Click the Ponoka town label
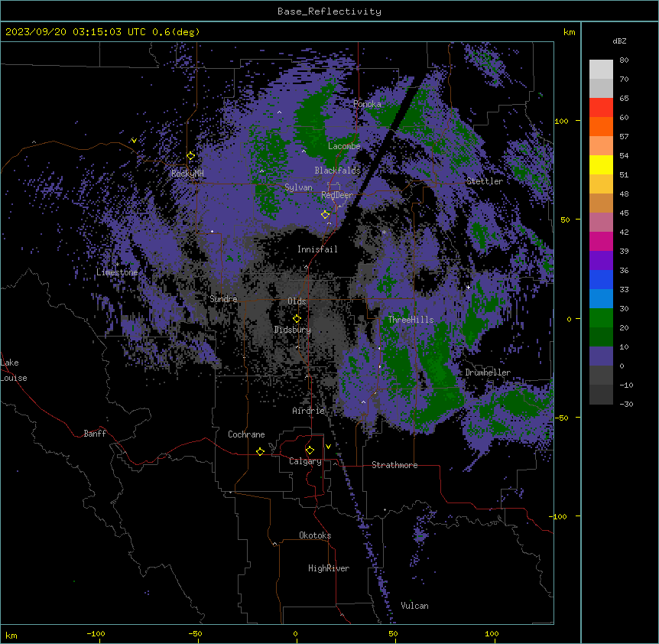 pyautogui.click(x=367, y=104)
